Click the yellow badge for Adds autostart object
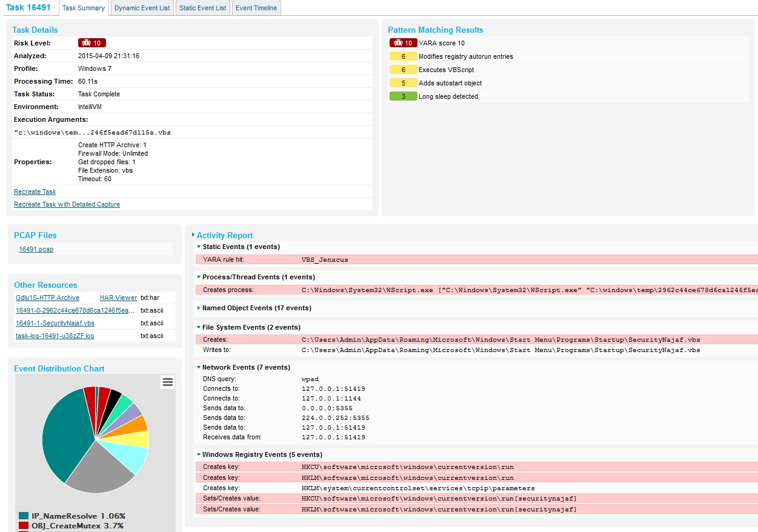The height and width of the screenshot is (532, 758). click(404, 83)
